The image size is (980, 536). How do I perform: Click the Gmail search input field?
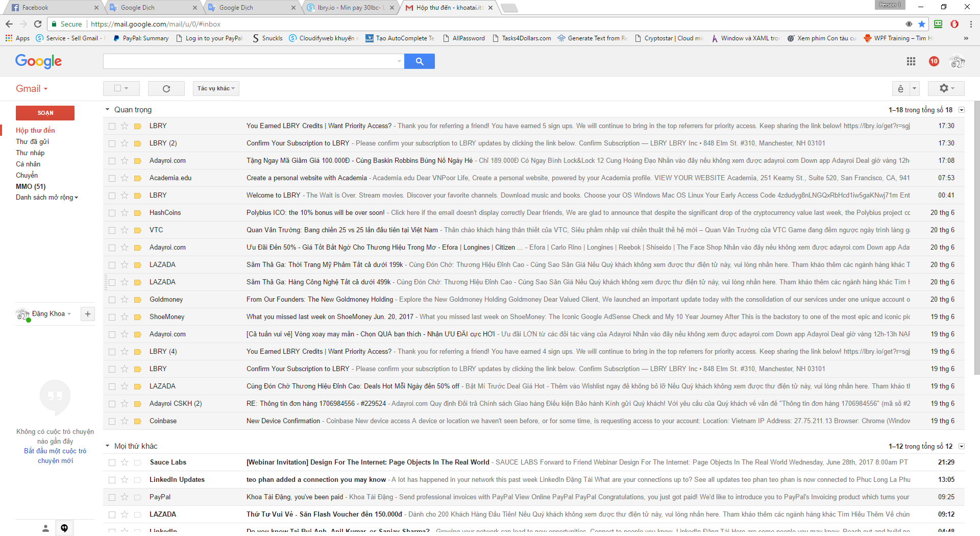point(249,61)
